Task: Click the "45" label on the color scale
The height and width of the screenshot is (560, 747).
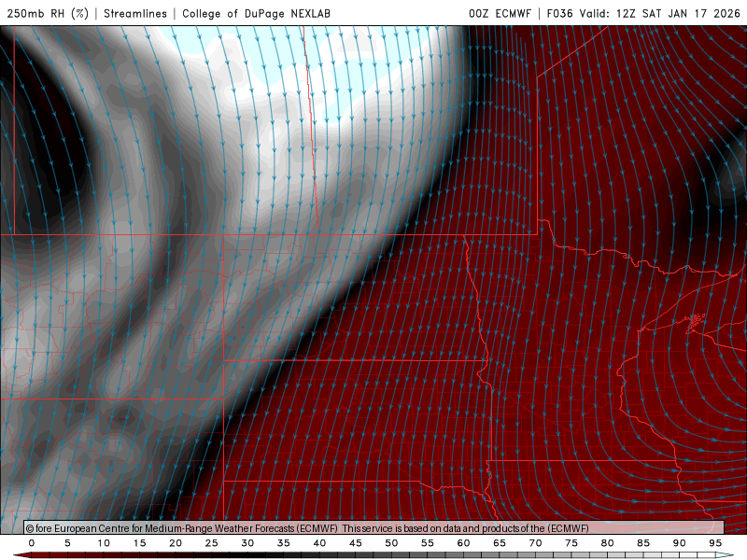Action: pyautogui.click(x=356, y=543)
